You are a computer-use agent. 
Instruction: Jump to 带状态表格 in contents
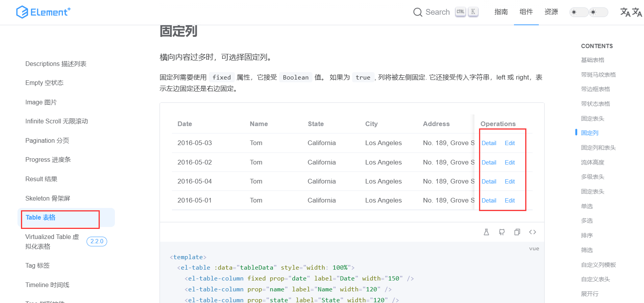tap(595, 104)
